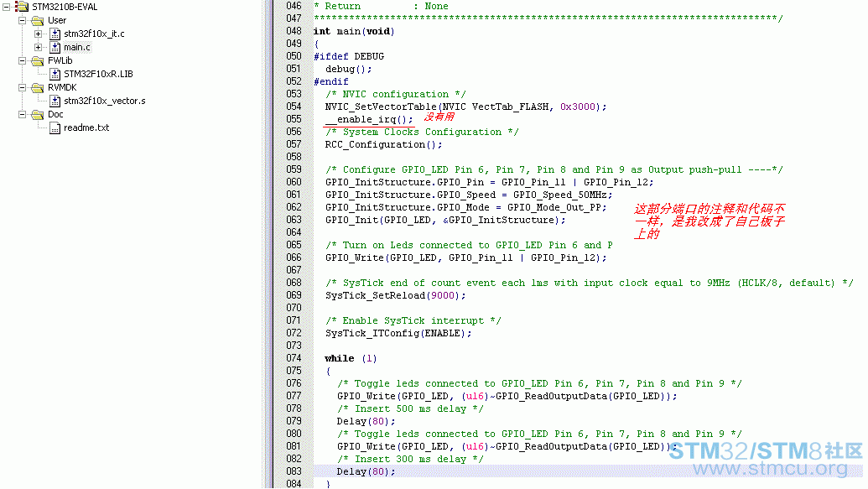Click the readme.txt document icon

pyautogui.click(x=55, y=128)
